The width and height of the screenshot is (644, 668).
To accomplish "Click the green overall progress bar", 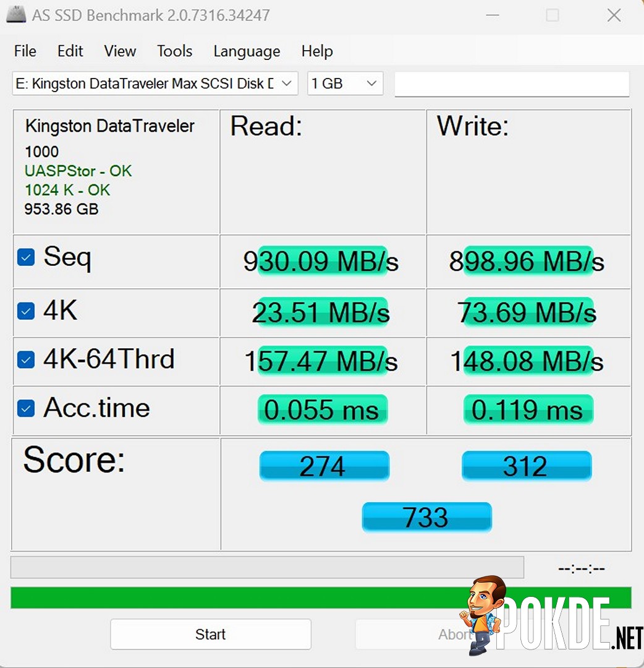I will tap(321, 597).
